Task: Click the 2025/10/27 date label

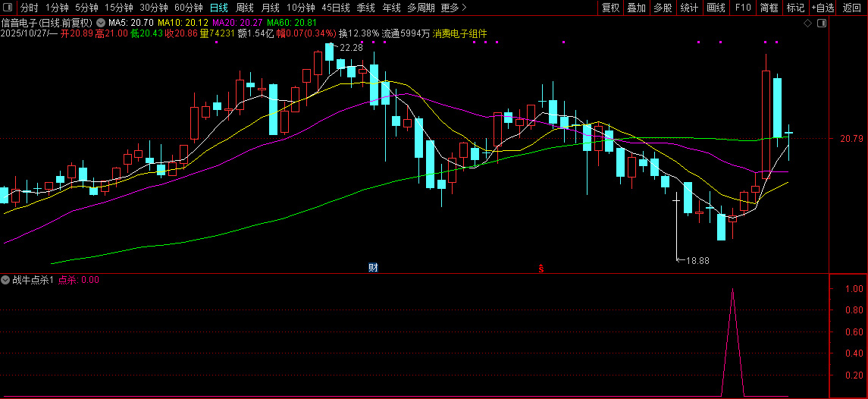Action: coord(25,33)
